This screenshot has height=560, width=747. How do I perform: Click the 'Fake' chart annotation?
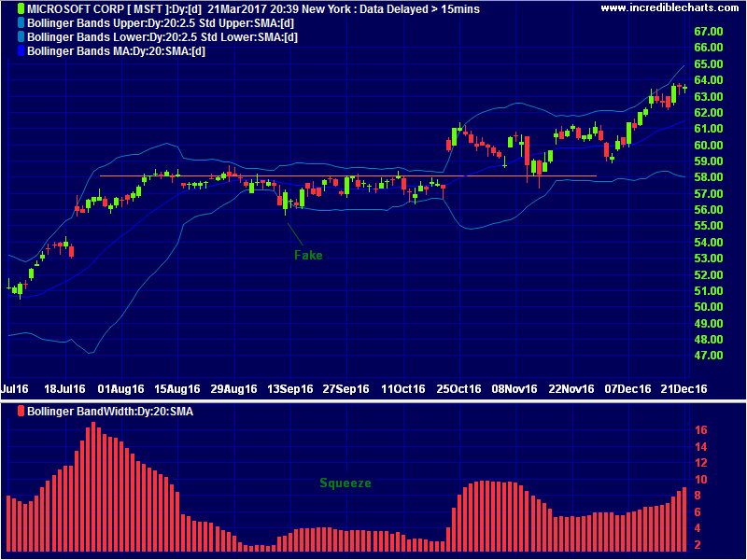308,255
